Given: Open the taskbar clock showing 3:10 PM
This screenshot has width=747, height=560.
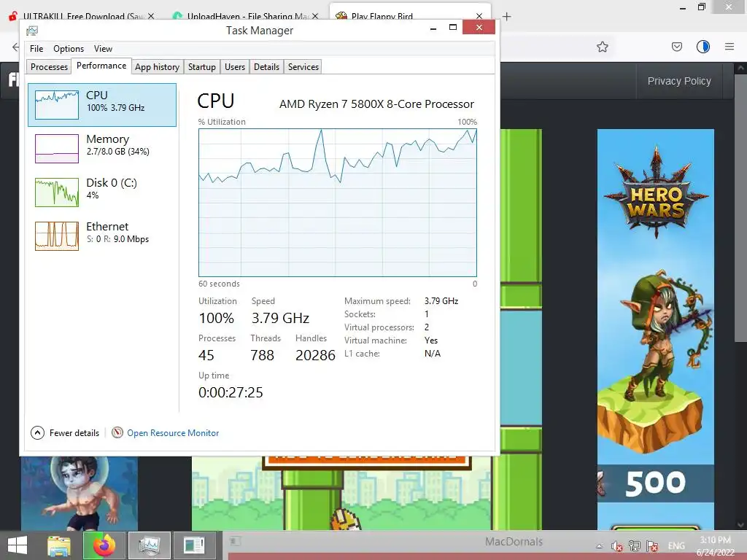Looking at the screenshot, I should [715, 546].
